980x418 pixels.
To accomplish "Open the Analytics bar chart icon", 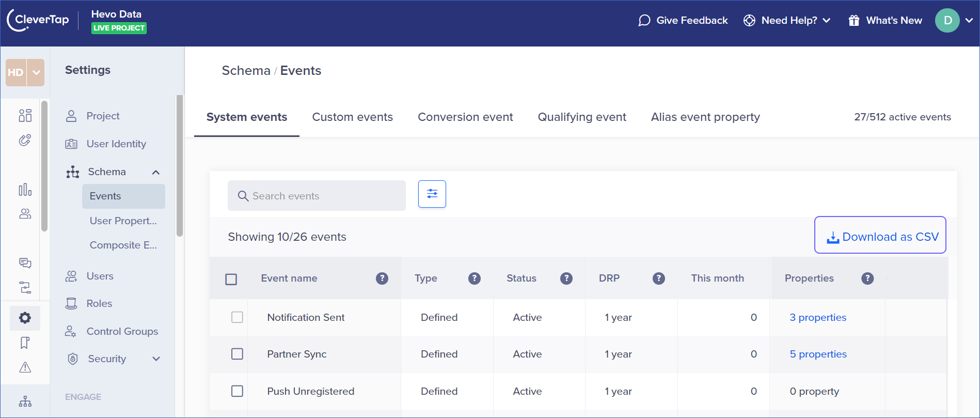I will (25, 190).
